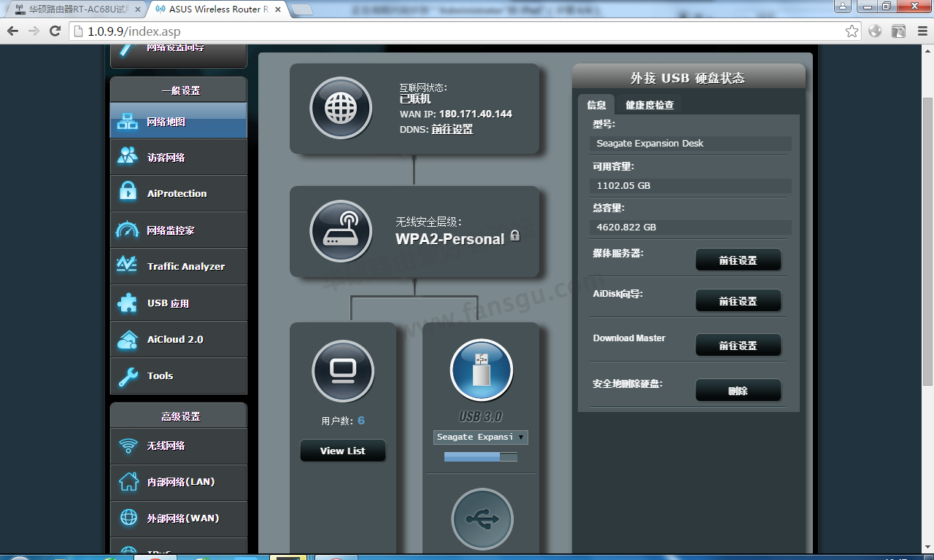
Task: Click the USB 应用 puzzle piece icon
Action: point(128,303)
